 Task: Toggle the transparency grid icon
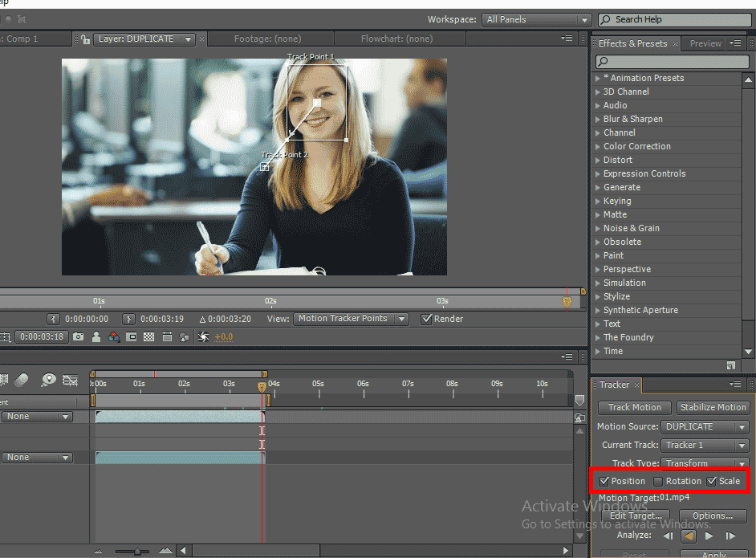[x=148, y=337]
